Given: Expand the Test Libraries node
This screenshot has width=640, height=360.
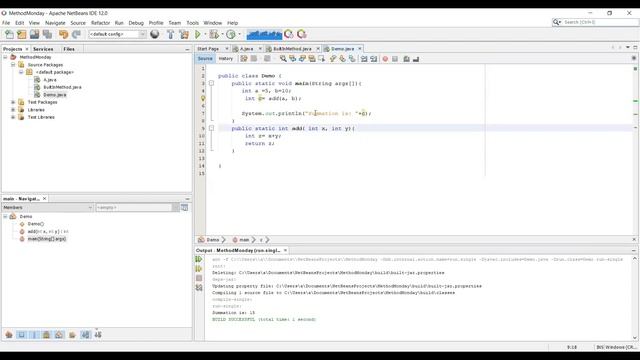Looking at the screenshot, I should (x=13, y=117).
